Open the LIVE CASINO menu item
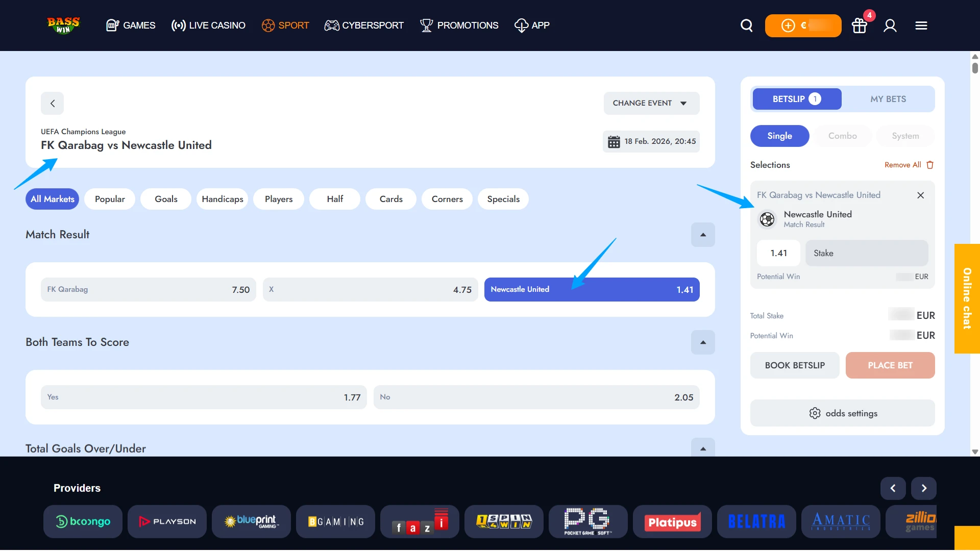 point(208,25)
